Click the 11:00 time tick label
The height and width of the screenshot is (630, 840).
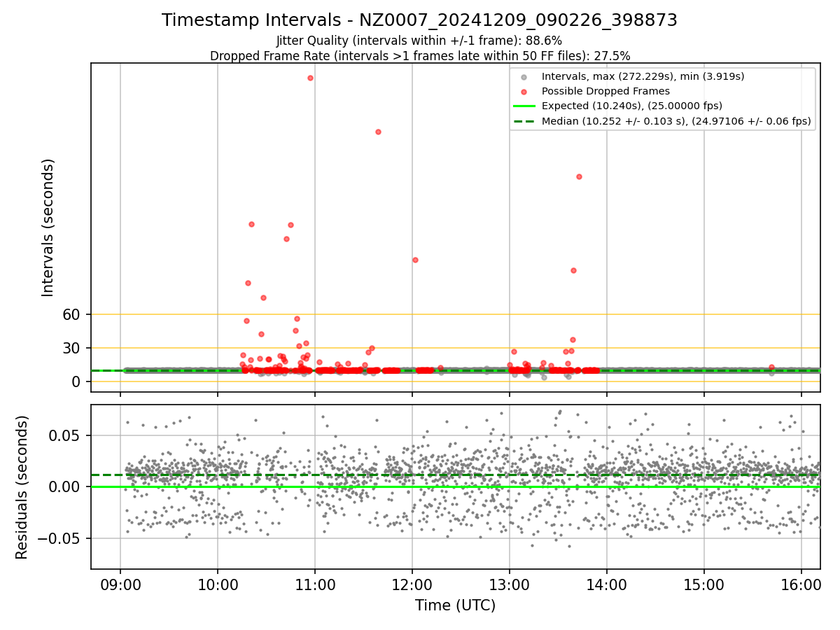315,584
